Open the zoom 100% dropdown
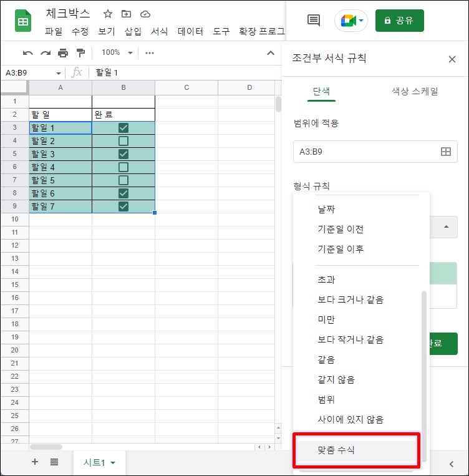469x476 pixels. coord(117,52)
